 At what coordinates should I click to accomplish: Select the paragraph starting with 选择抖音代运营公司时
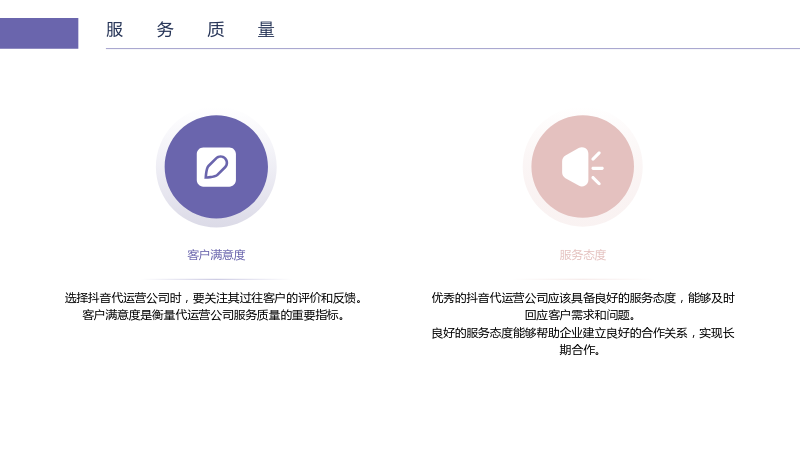[214, 306]
